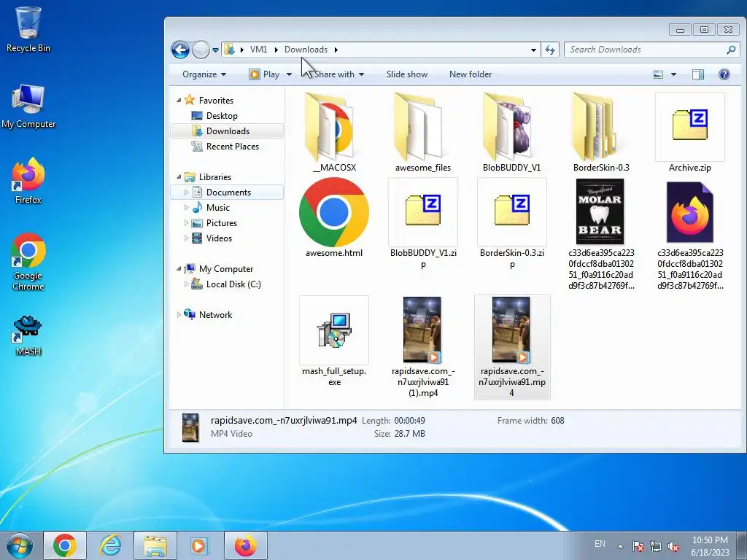Open the address bar history dropdown
This screenshot has height=560, width=747.
tap(533, 50)
